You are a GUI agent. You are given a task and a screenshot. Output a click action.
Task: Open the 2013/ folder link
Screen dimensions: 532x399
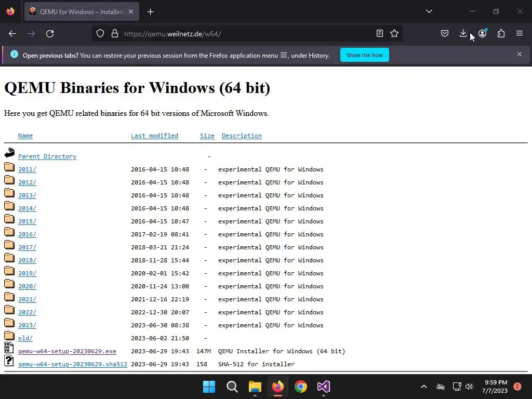[x=27, y=195]
